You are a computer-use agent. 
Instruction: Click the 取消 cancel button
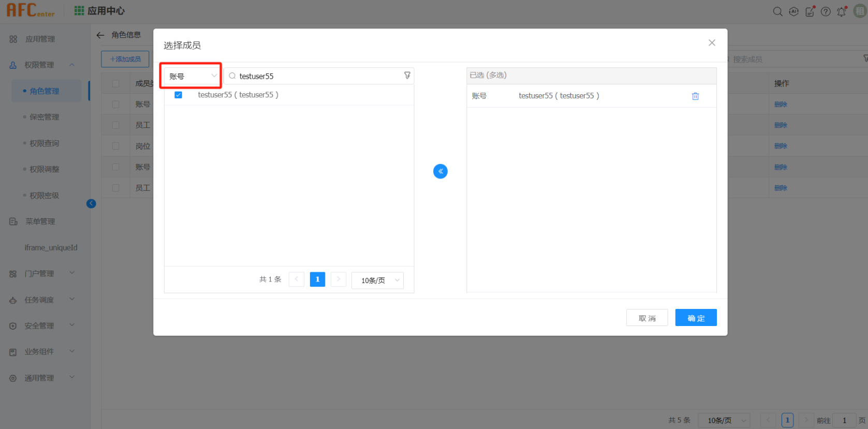pos(646,318)
